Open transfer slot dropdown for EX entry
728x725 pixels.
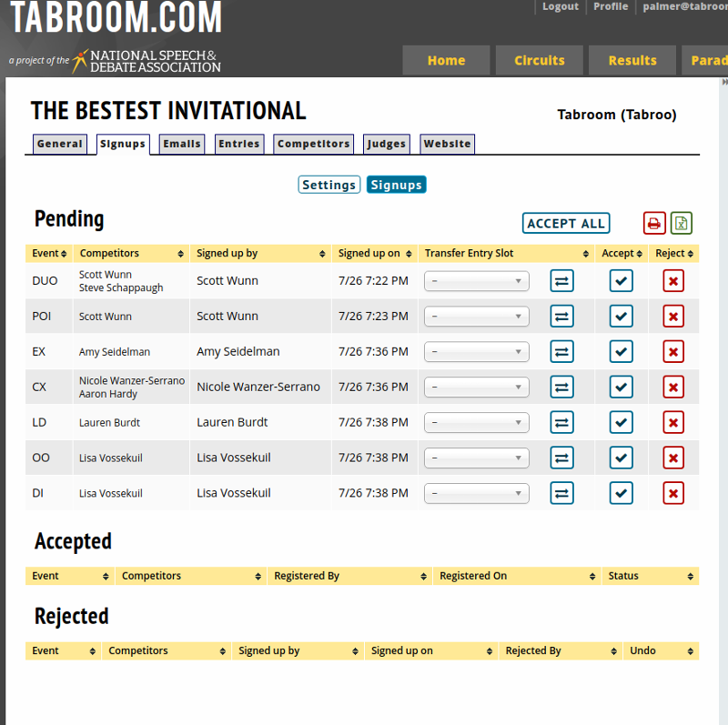tap(477, 352)
